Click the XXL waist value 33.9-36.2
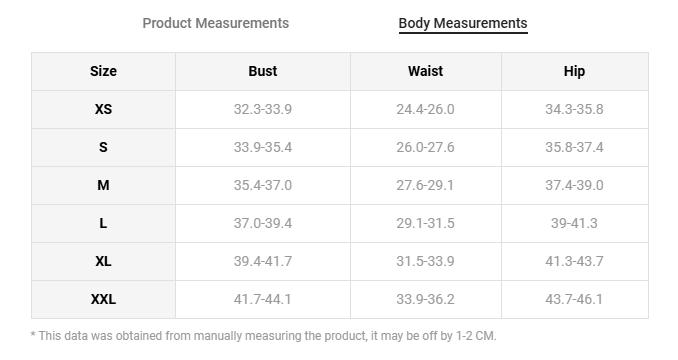Viewport: 678px width, 360px height. click(x=425, y=299)
